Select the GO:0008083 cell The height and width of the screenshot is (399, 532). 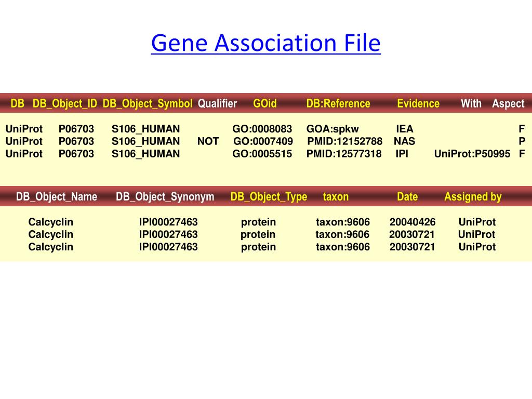point(262,129)
